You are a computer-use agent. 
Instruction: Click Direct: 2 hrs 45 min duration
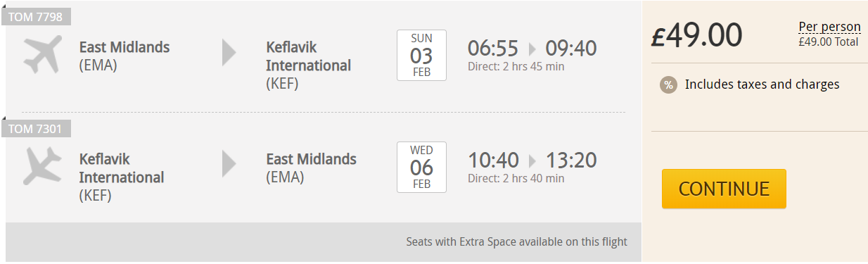(516, 67)
